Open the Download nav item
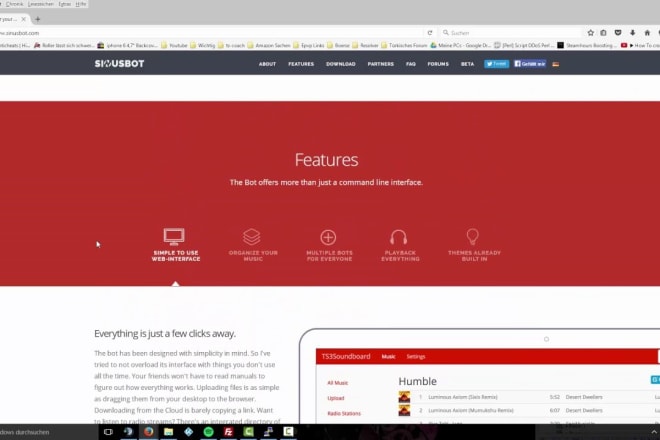 (x=341, y=64)
